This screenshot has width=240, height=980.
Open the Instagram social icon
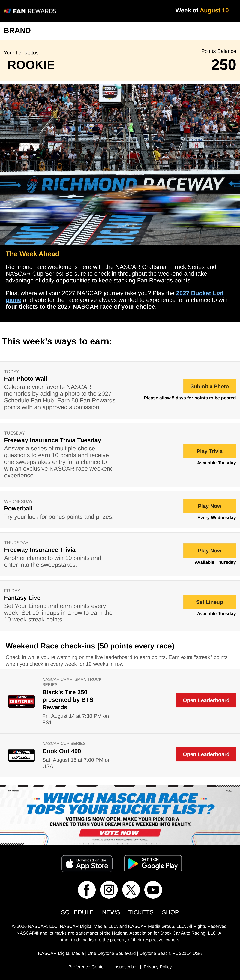109,889
